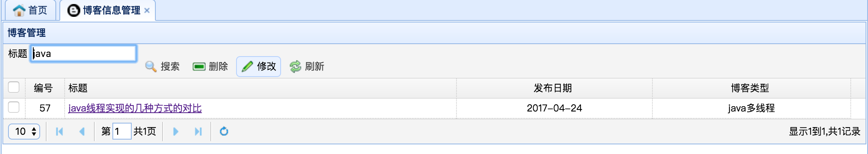Click the pager reload icon
The image size is (868, 154).
(x=224, y=132)
